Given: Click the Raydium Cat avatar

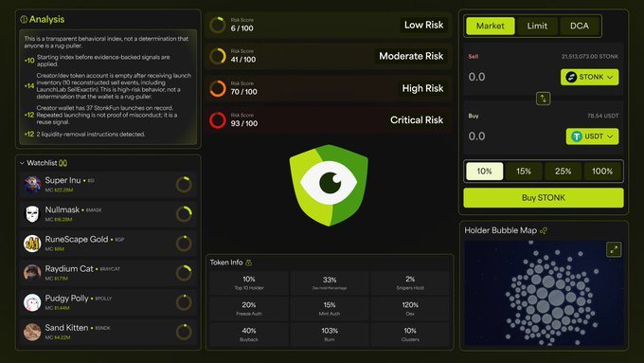Looking at the screenshot, I should coord(32,273).
